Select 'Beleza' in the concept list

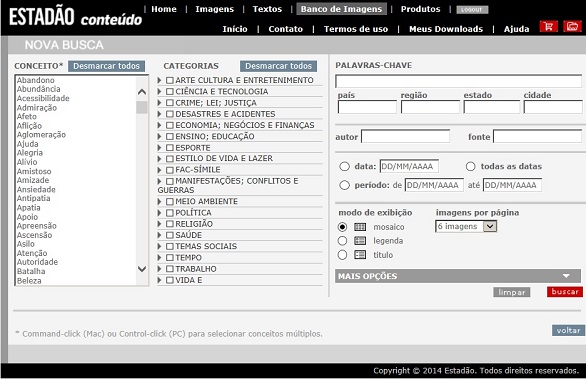point(29,281)
